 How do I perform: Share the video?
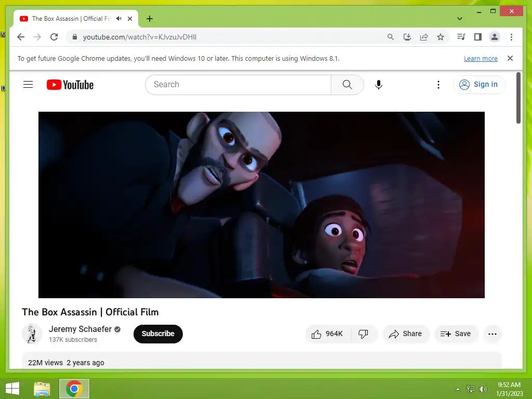(x=406, y=334)
